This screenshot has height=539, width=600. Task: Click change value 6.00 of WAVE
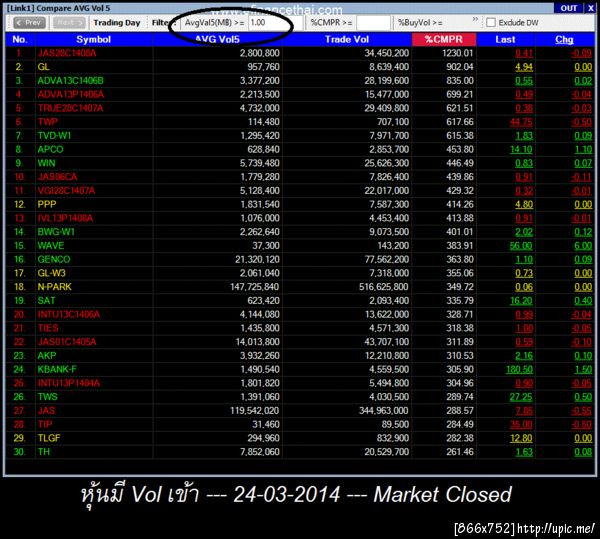pyautogui.click(x=583, y=246)
